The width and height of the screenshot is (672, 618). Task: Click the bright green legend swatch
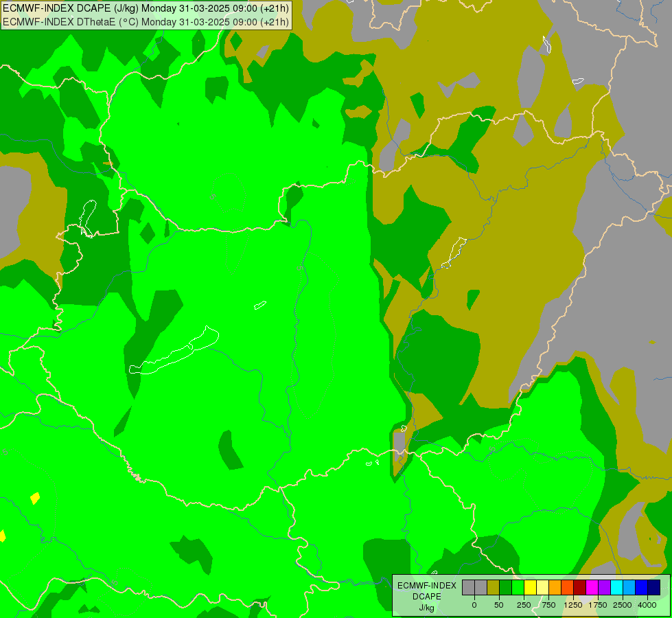[518, 588]
